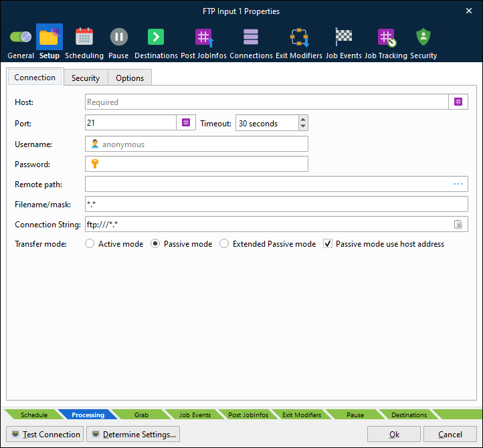Open the Job Events flag icon
Screen dimensions: 483x448
click(343, 37)
